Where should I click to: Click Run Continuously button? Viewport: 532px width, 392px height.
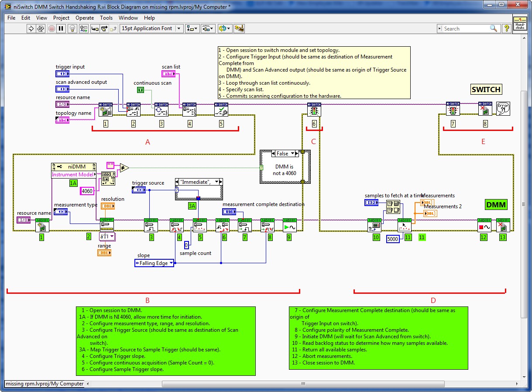point(41,28)
